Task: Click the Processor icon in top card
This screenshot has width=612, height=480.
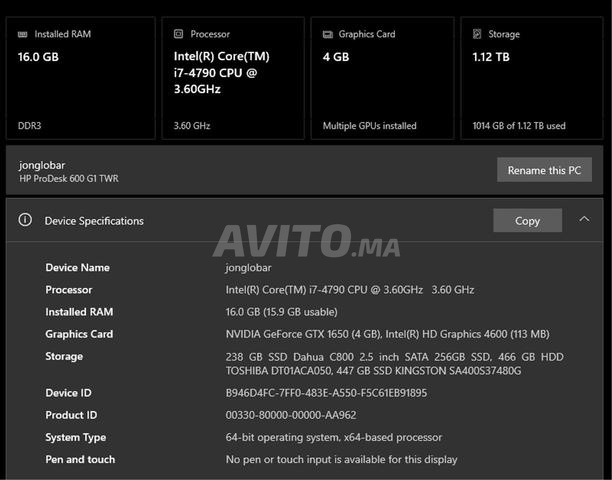Action: (178, 34)
